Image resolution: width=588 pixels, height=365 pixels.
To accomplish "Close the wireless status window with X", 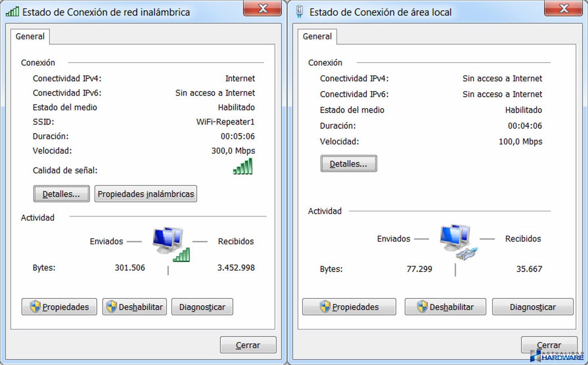I will (262, 8).
